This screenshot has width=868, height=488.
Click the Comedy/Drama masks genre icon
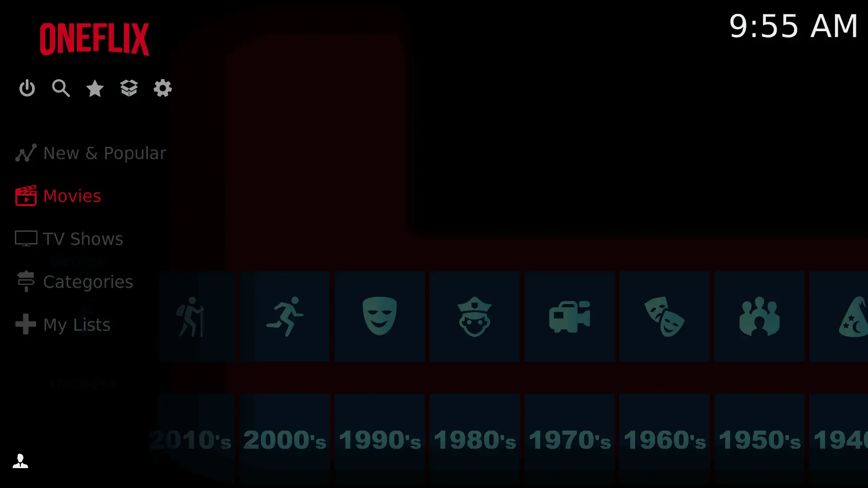click(665, 316)
